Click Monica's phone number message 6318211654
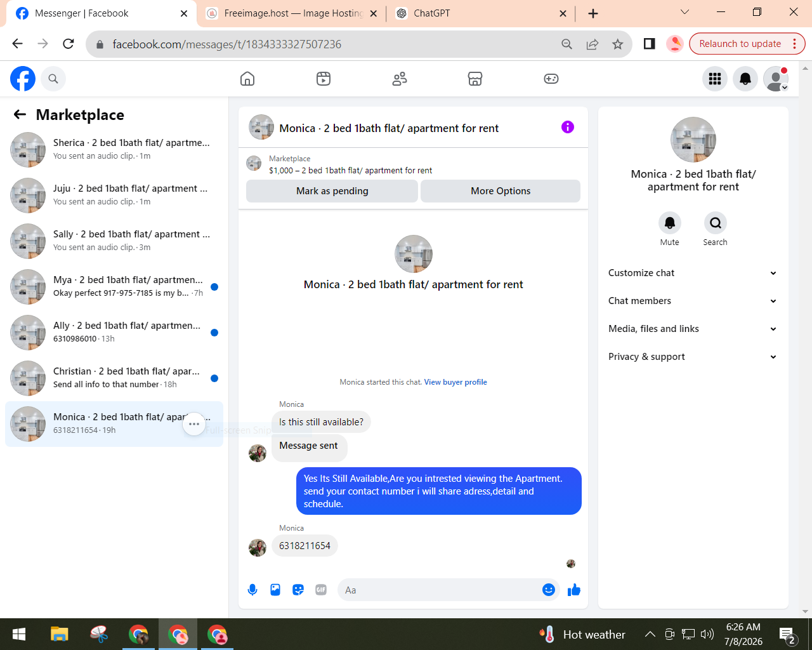812x650 pixels. (304, 546)
